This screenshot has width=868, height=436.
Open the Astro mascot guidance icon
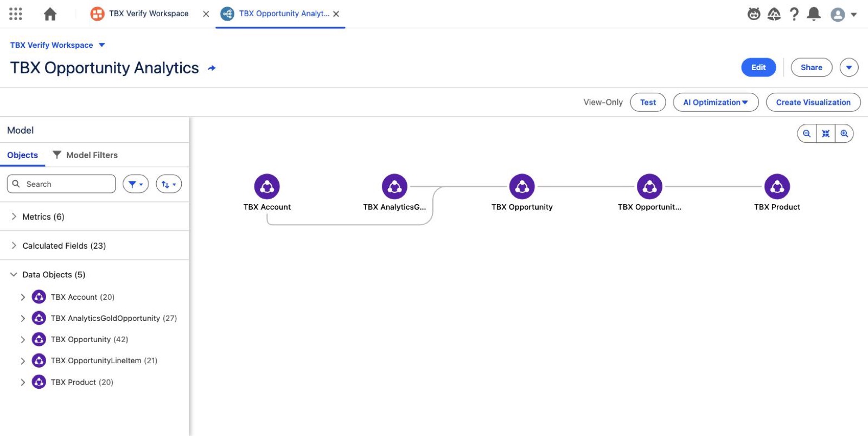(x=754, y=14)
